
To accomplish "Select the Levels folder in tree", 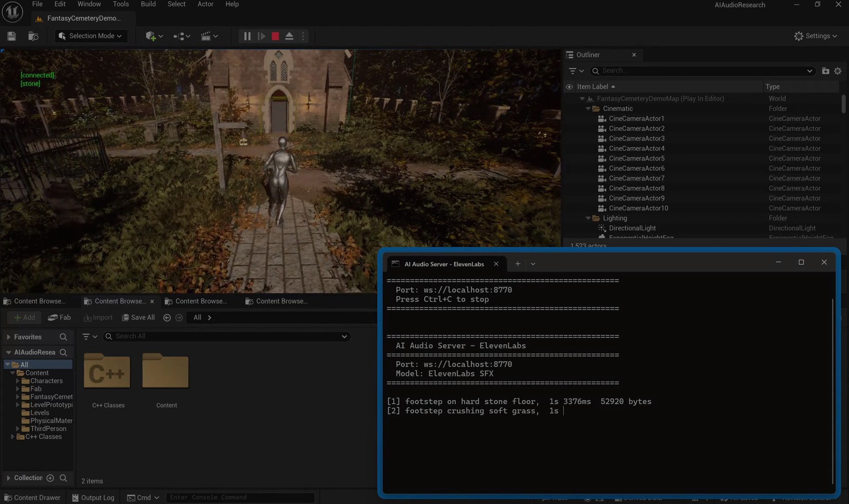I will pos(39,413).
